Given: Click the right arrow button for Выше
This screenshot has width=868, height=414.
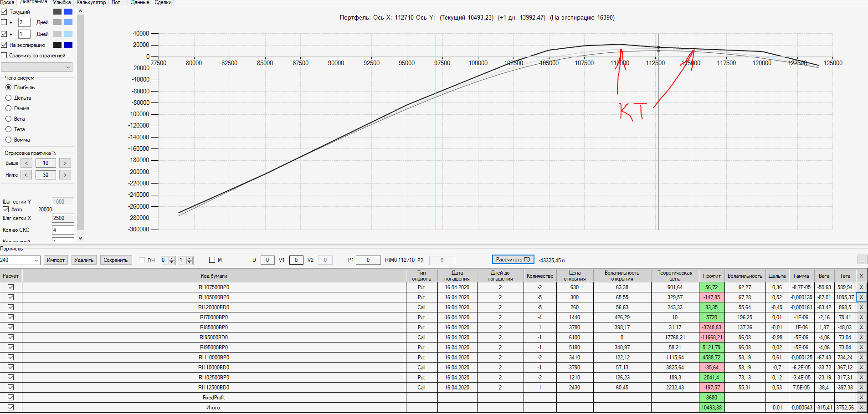Looking at the screenshot, I should 65,163.
